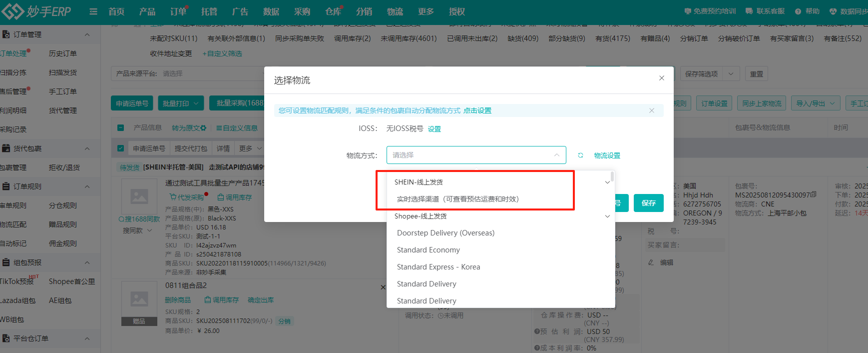This screenshot has width=868, height=353.
Task: Click the 编辑 pencil under 买家留言
Action: pyautogui.click(x=661, y=262)
